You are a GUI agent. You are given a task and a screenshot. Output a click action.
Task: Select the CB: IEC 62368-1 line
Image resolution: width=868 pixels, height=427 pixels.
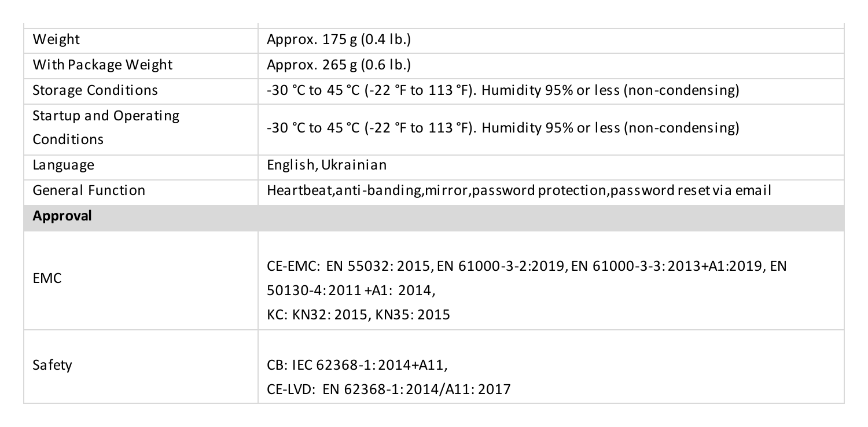click(x=357, y=366)
